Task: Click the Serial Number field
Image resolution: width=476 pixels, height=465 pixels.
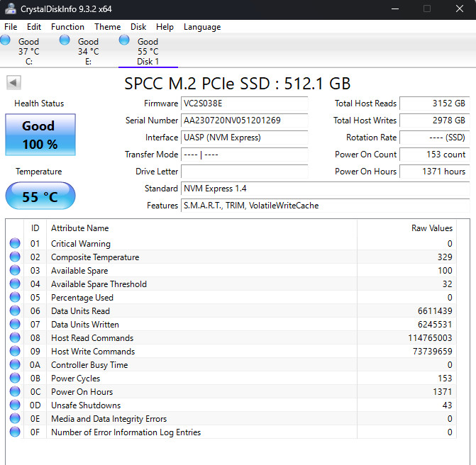Action: (x=244, y=121)
